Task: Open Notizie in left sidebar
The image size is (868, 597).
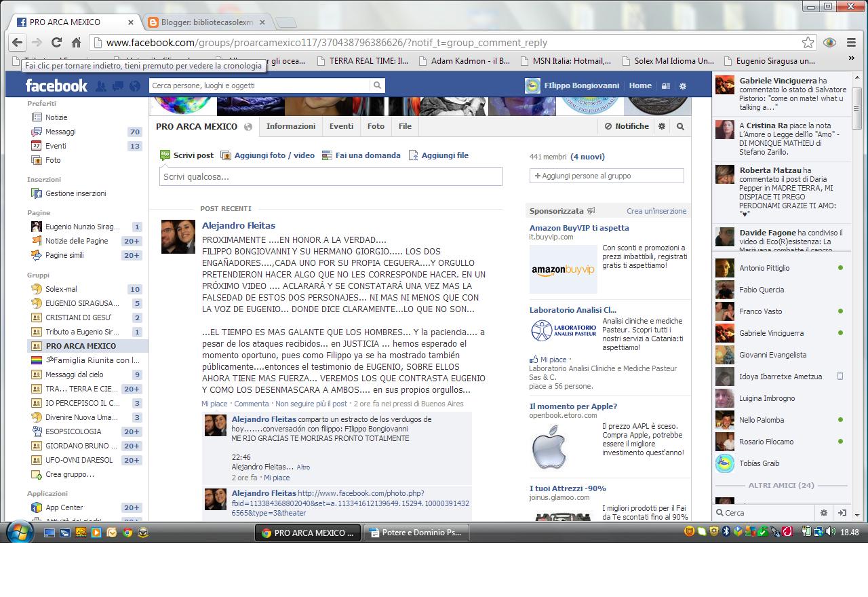Action: [56, 117]
